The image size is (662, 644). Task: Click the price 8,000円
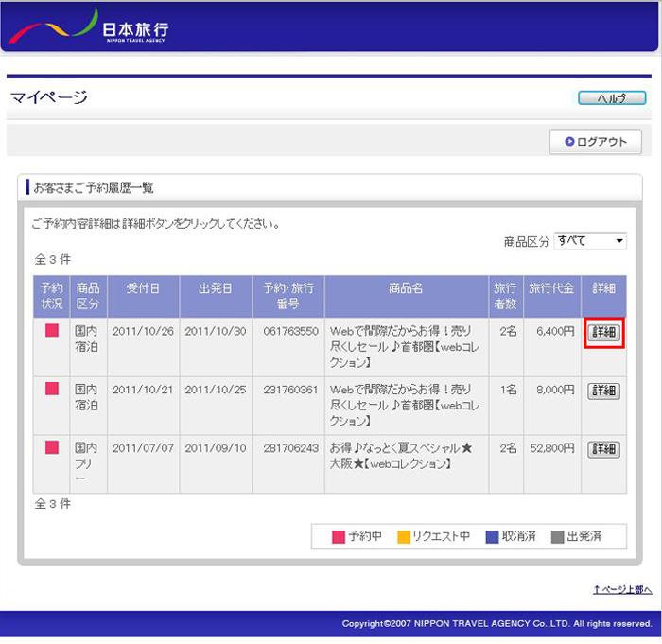pos(556,390)
